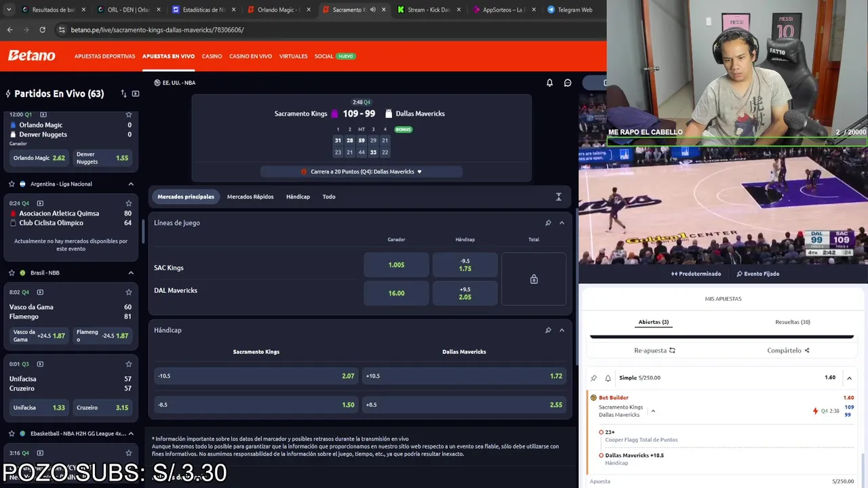Pick Sacramento Kings -8.5 at 1.50

click(256, 405)
